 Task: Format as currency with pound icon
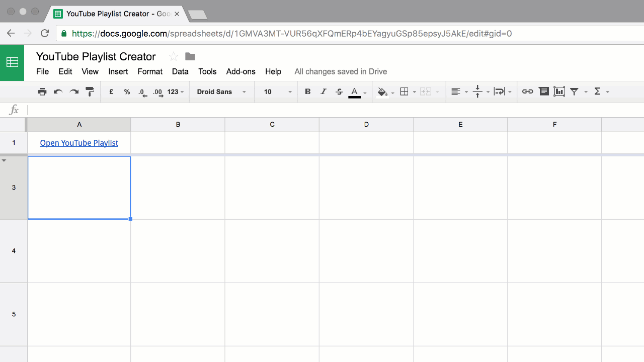tap(111, 92)
